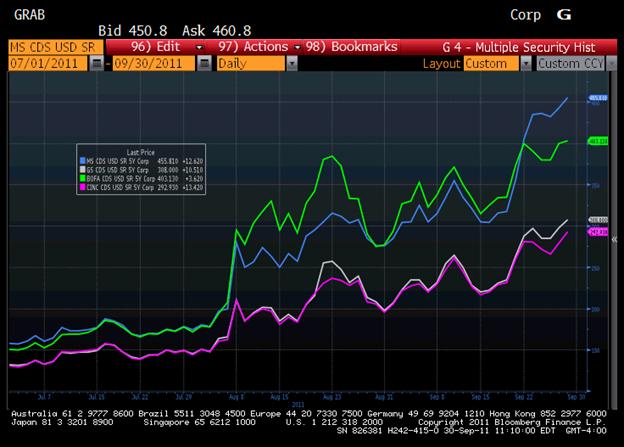Click the green BOFA CDS legend swatch
624x447 pixels.
click(x=80, y=177)
